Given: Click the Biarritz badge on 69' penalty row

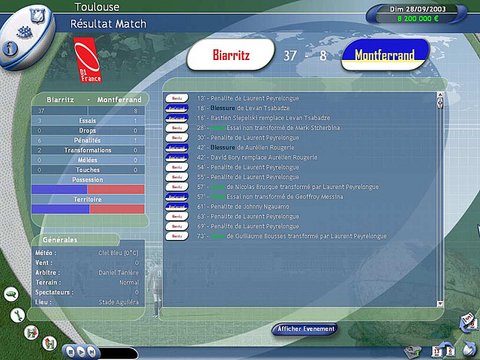Looking at the screenshot, I should [x=177, y=226].
